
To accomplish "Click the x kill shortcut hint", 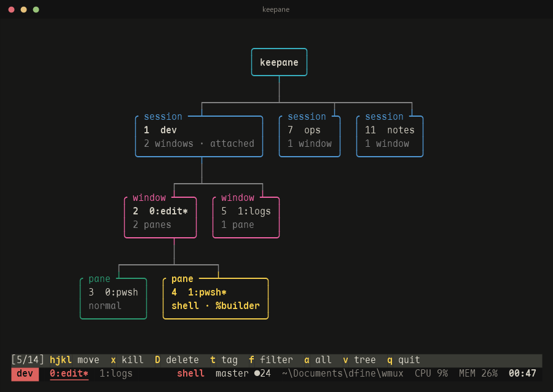I will coord(127,360).
